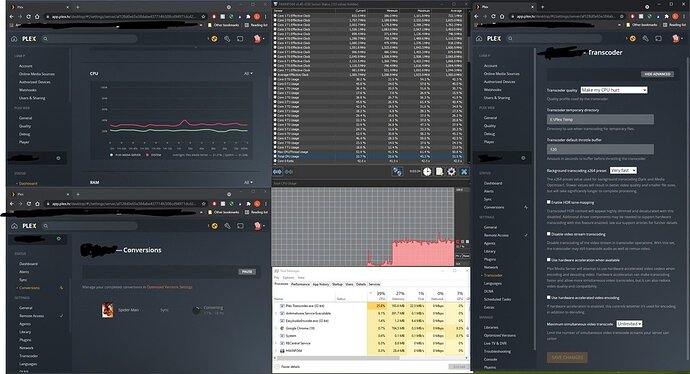Open new tab in Transcoder browser window
The height and width of the screenshot is (374, 690).
pyautogui.click(x=543, y=7)
